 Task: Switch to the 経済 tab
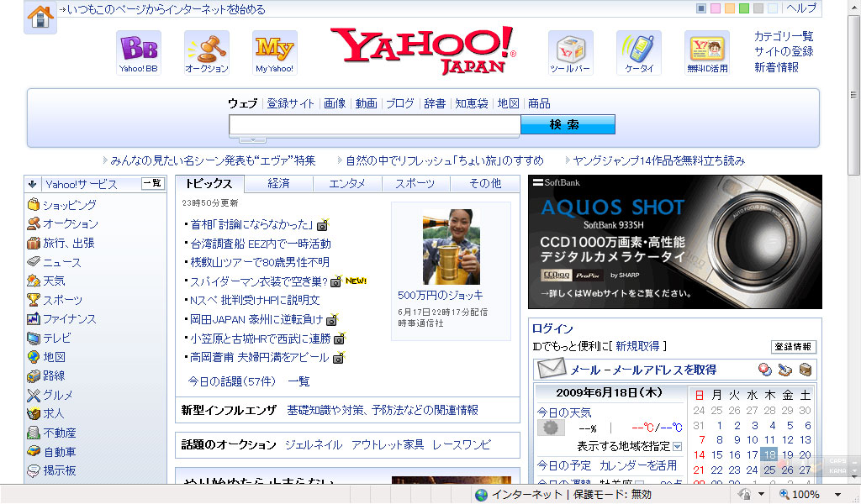[278, 184]
